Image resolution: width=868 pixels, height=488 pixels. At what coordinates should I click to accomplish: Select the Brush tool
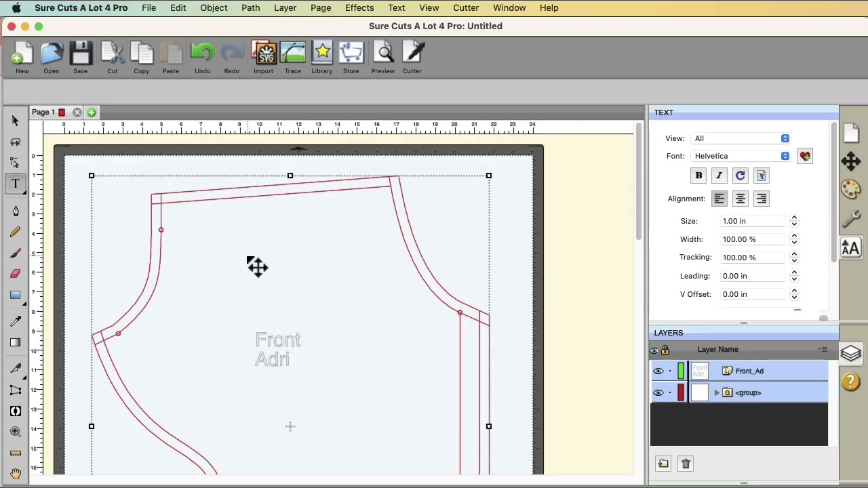click(x=15, y=253)
